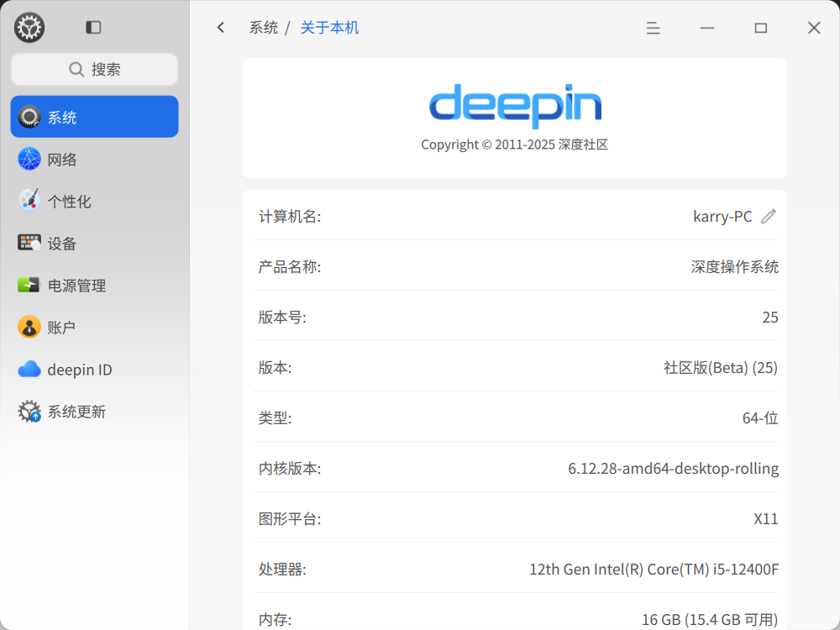Open the 账户 settings section

pyautogui.click(x=94, y=327)
